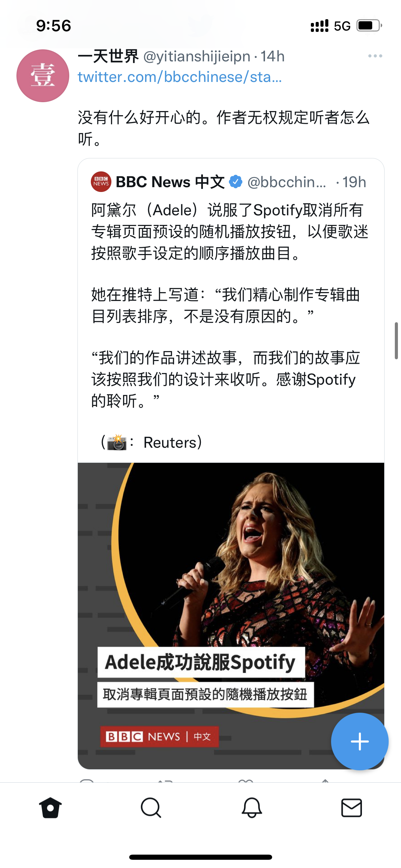Tap the 5G battery status area
Image resolution: width=401 pixels, height=868 pixels.
click(x=347, y=26)
